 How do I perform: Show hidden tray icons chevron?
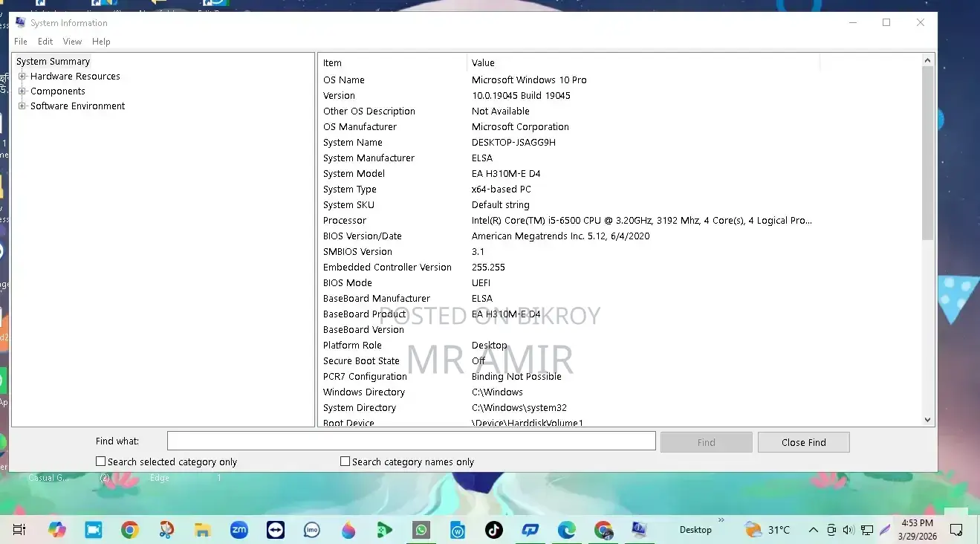click(814, 530)
